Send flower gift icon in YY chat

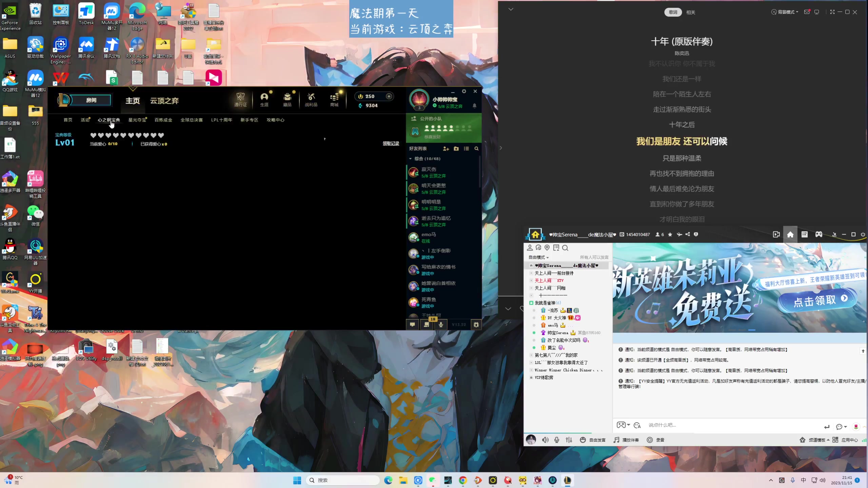tap(856, 427)
